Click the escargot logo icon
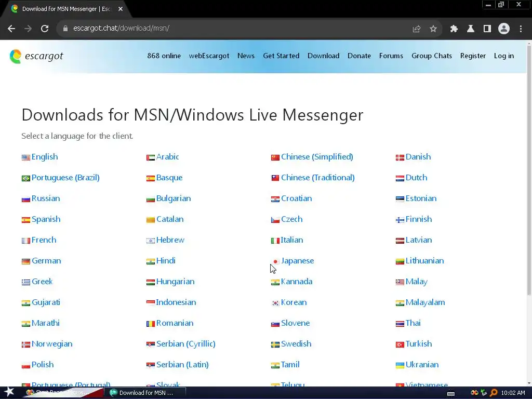 pos(15,56)
